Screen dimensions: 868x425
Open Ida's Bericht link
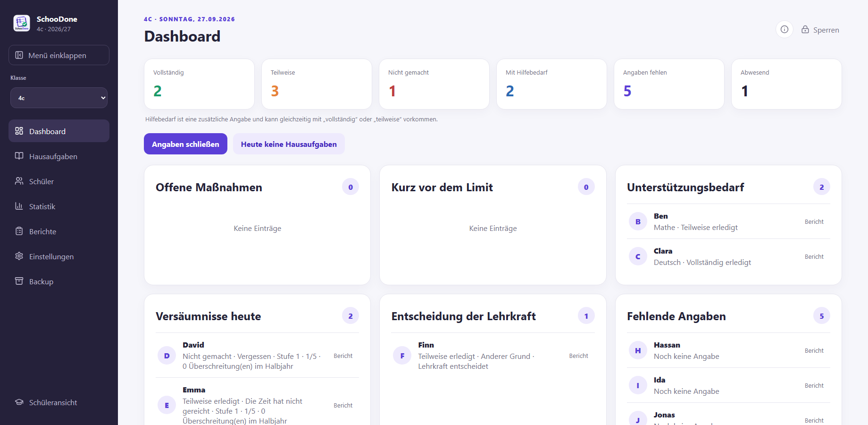coord(814,385)
